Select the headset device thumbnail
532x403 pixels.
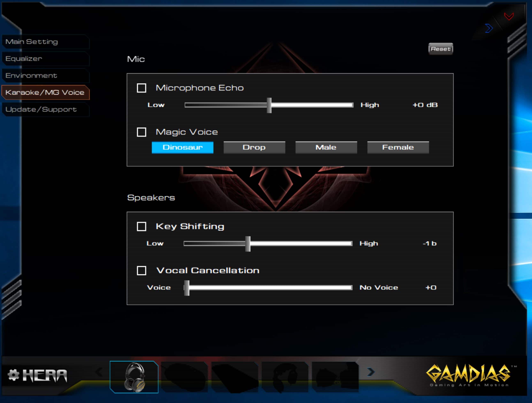point(134,377)
